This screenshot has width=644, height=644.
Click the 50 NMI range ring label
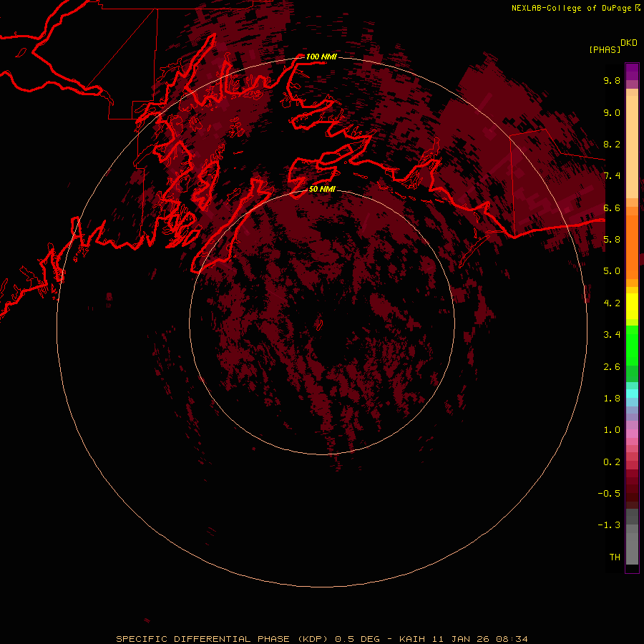322,189
